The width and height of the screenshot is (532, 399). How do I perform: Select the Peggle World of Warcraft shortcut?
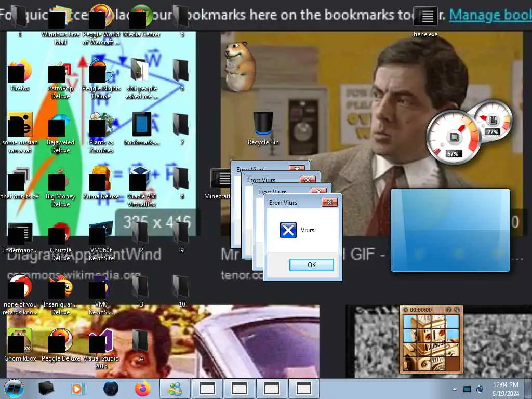pyautogui.click(x=101, y=25)
